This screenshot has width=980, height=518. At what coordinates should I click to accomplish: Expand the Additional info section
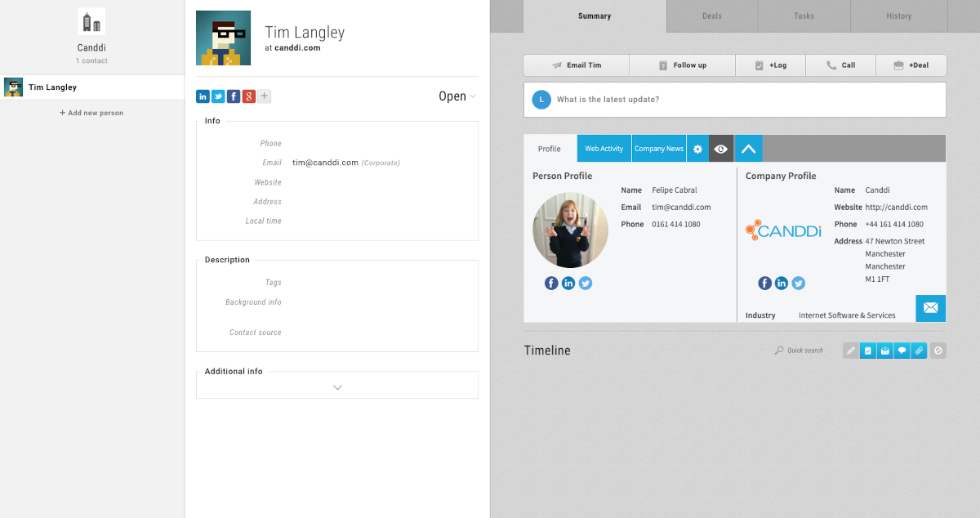[x=337, y=387]
